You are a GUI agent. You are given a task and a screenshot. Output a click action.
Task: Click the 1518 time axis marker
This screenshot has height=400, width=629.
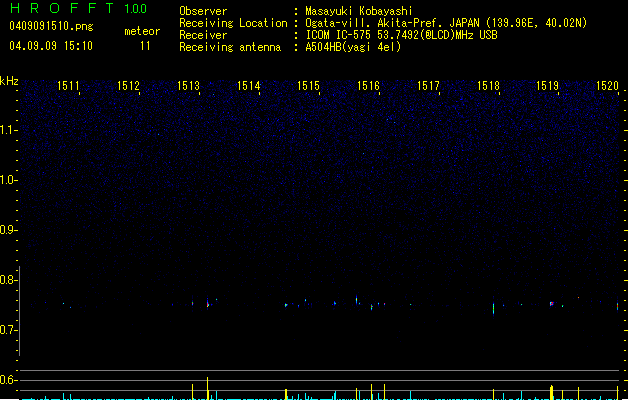pyautogui.click(x=488, y=86)
